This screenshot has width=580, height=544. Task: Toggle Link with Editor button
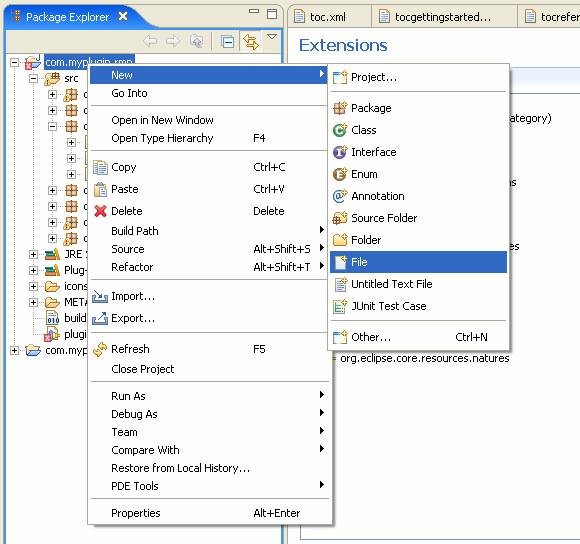point(250,41)
